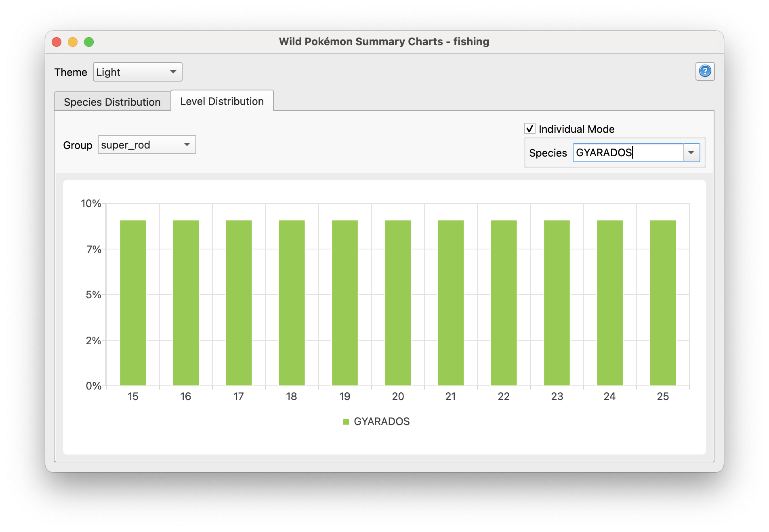Click the level 17 bar in chart
The width and height of the screenshot is (769, 532).
coord(239,303)
